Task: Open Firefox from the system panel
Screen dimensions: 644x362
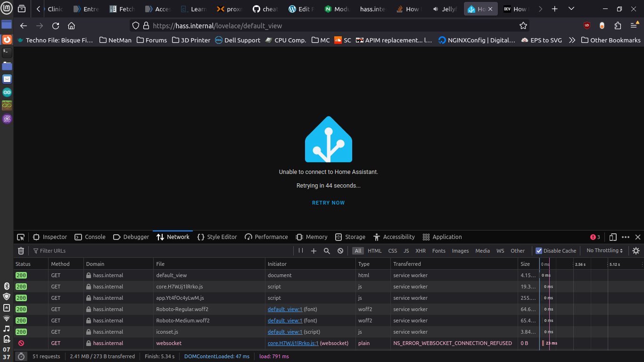Action: 7,40
